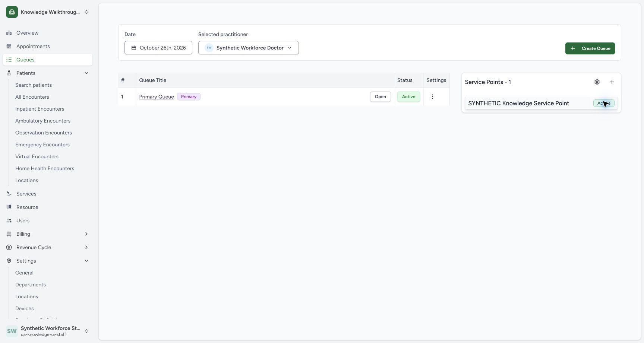Click the Resource sidebar icon
Image resolution: width=644 pixels, height=343 pixels.
[x=9, y=207]
